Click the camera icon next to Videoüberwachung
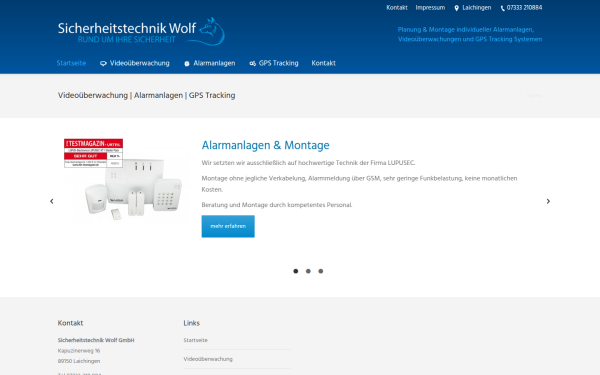 103,64
